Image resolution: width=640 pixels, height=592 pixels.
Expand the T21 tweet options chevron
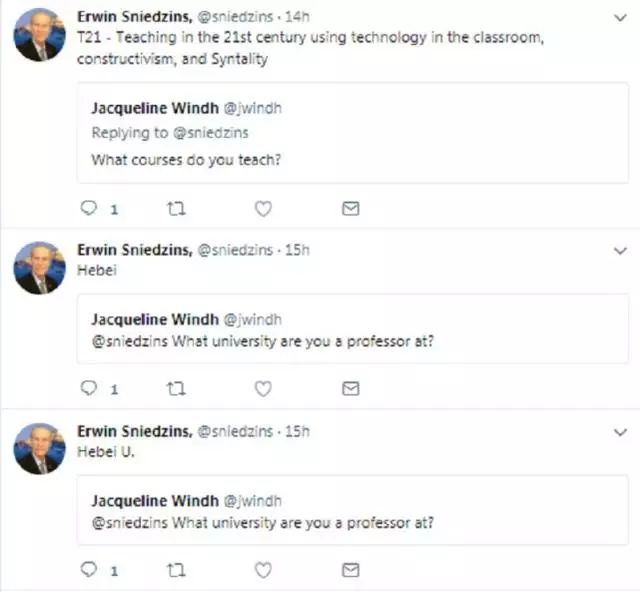click(x=619, y=19)
